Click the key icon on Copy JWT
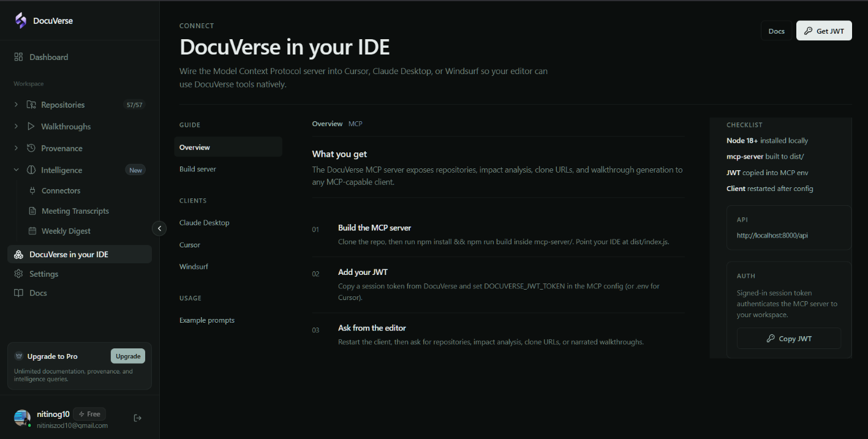Image resolution: width=868 pixels, height=439 pixels. [771, 339]
